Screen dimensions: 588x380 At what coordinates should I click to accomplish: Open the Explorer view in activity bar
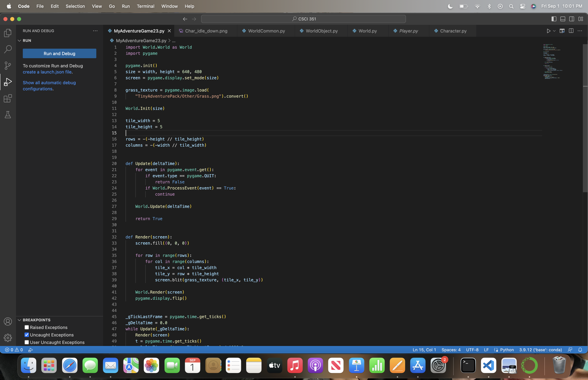(x=8, y=33)
